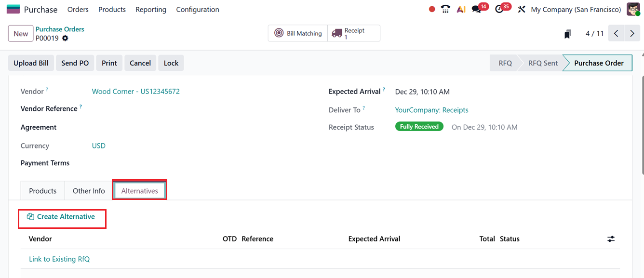Open the VoIP phone dialer icon

[446, 9]
